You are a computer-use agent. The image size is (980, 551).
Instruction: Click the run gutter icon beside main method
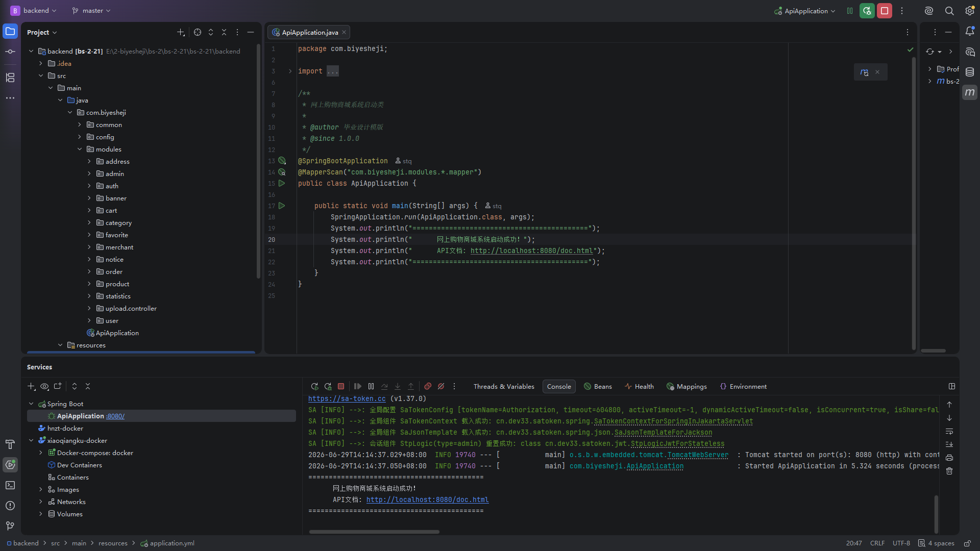(282, 206)
